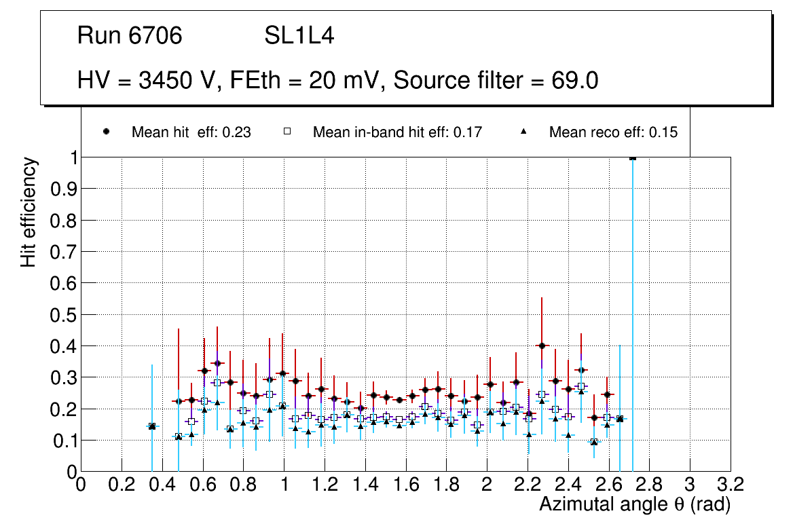Screen dimensions: 812x524
Task: Click the 2.8 tick label on the x-axis
Action: click(649, 485)
